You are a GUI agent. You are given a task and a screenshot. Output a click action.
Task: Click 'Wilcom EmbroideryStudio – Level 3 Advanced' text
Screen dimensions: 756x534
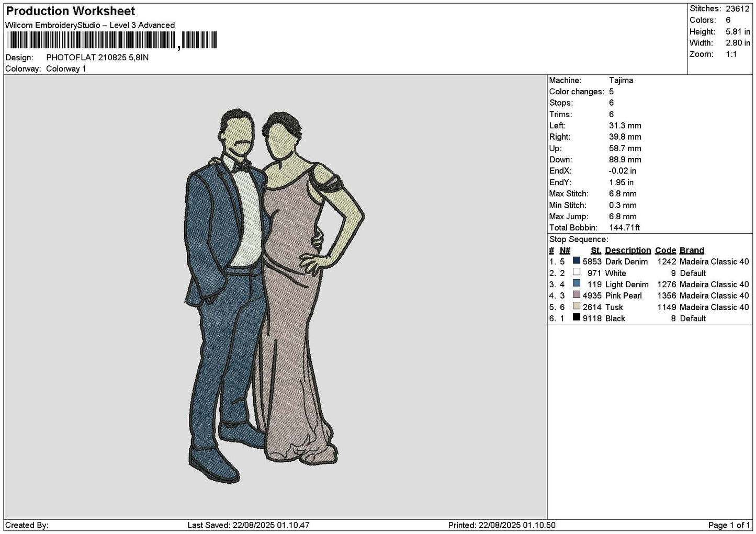(x=90, y=25)
